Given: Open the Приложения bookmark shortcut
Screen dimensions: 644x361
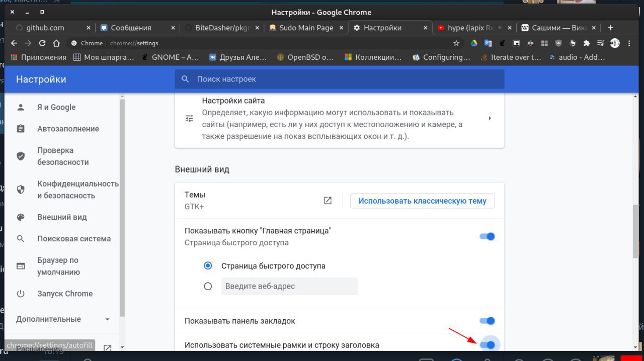Looking at the screenshot, I should [x=38, y=57].
